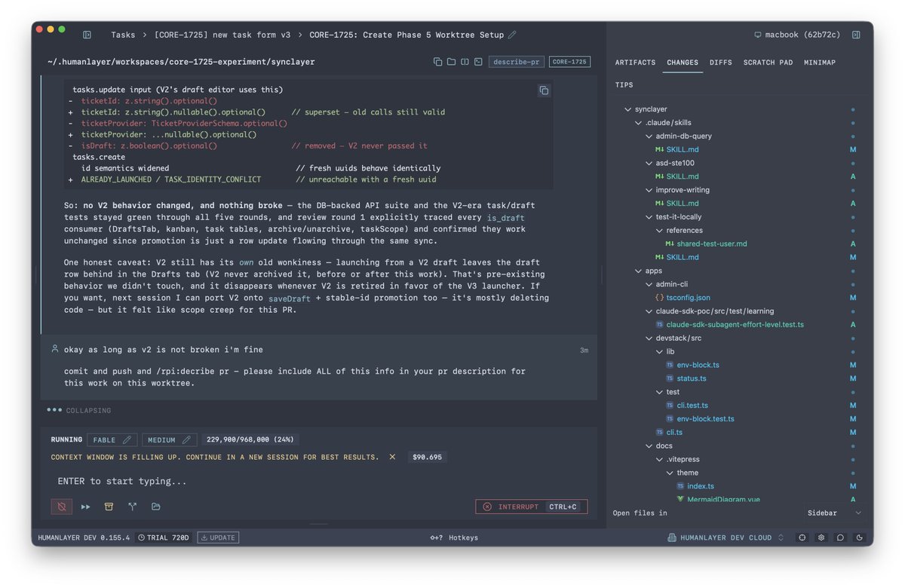Toggle the right side panel icon
Screen dimensions: 905x588
856,35
